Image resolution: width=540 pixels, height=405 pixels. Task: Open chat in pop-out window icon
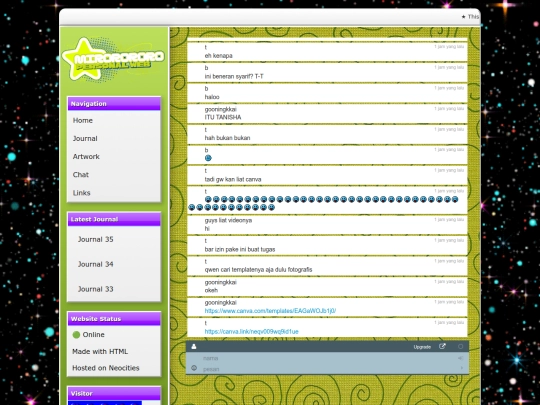coord(443,346)
